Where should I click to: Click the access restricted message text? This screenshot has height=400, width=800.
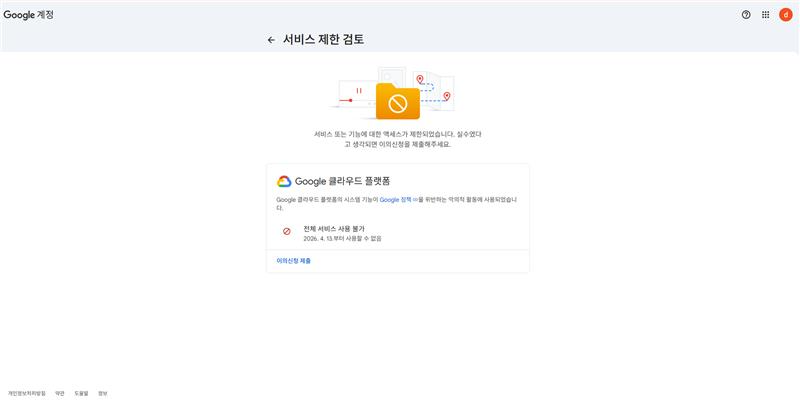coord(397,139)
